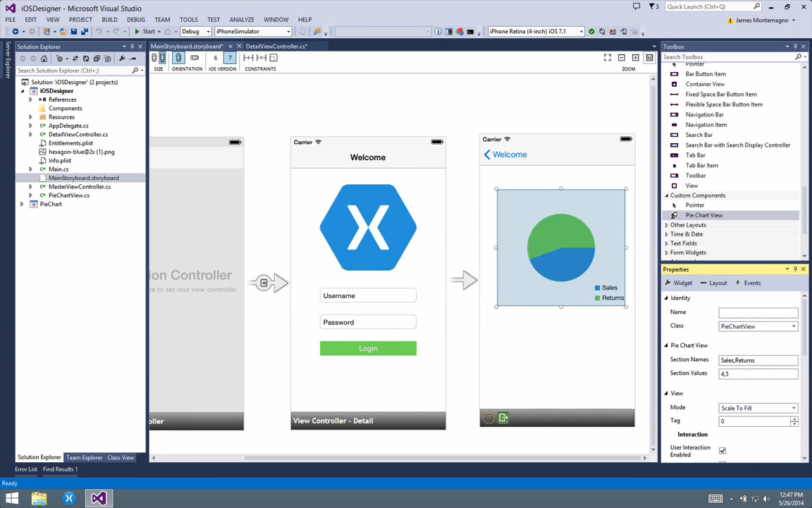
Task: Open the BUILD menu
Action: [x=109, y=20]
